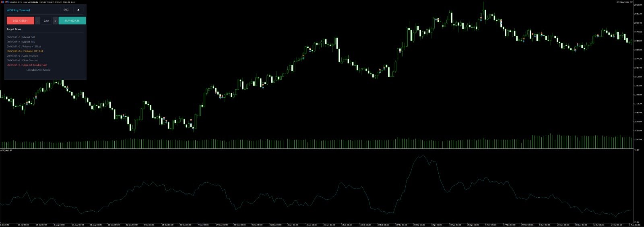This screenshot has height=227, width=644.
Task: Click the WCG Key-Terminal panel title
Action: [19, 10]
